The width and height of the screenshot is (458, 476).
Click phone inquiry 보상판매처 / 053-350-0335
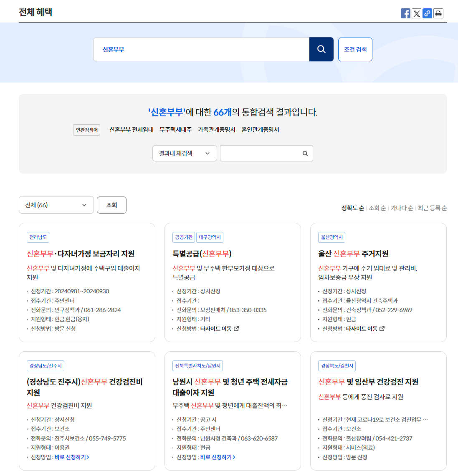[x=233, y=310]
